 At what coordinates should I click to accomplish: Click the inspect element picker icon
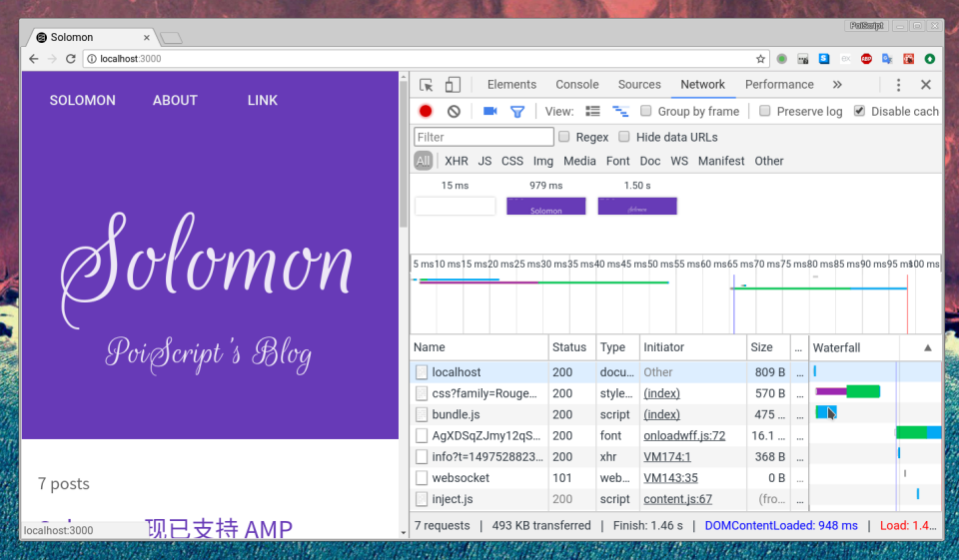pyautogui.click(x=427, y=85)
